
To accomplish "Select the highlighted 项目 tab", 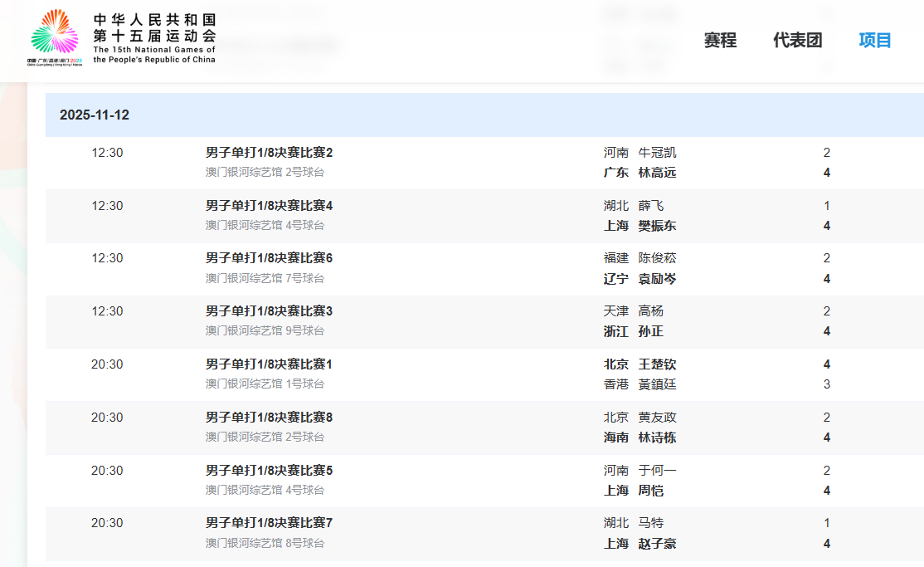I will [876, 41].
